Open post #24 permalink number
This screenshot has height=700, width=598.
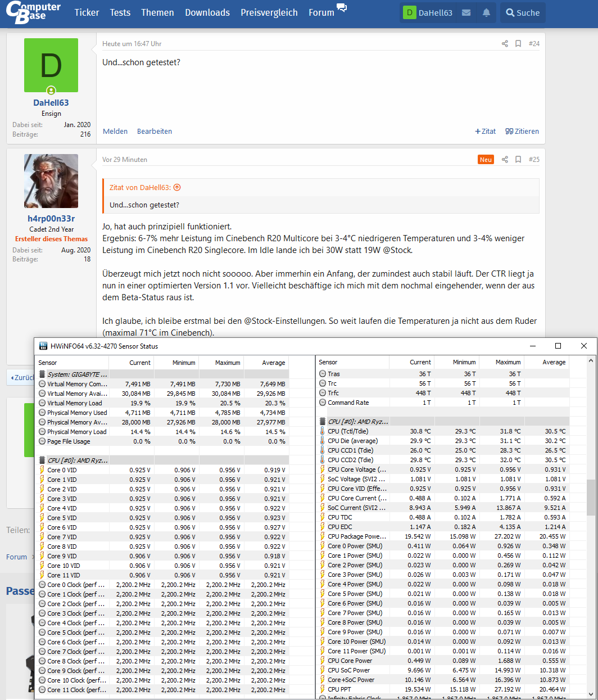(x=534, y=43)
